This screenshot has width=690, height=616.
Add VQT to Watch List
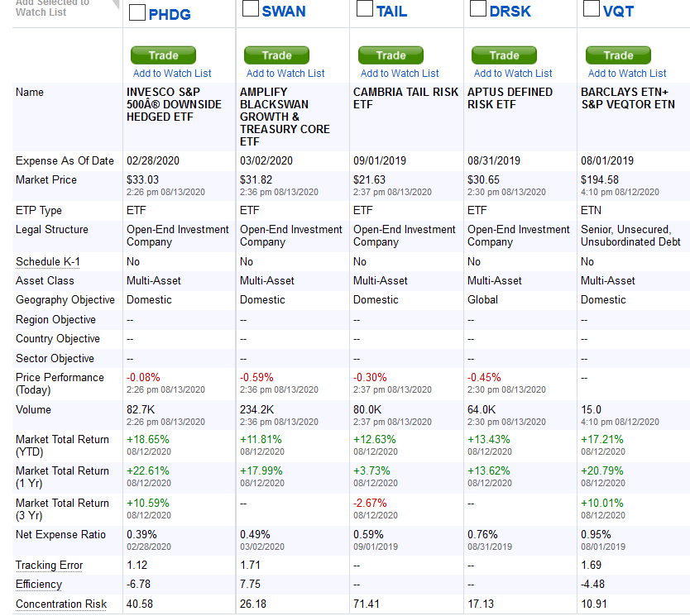click(x=627, y=74)
